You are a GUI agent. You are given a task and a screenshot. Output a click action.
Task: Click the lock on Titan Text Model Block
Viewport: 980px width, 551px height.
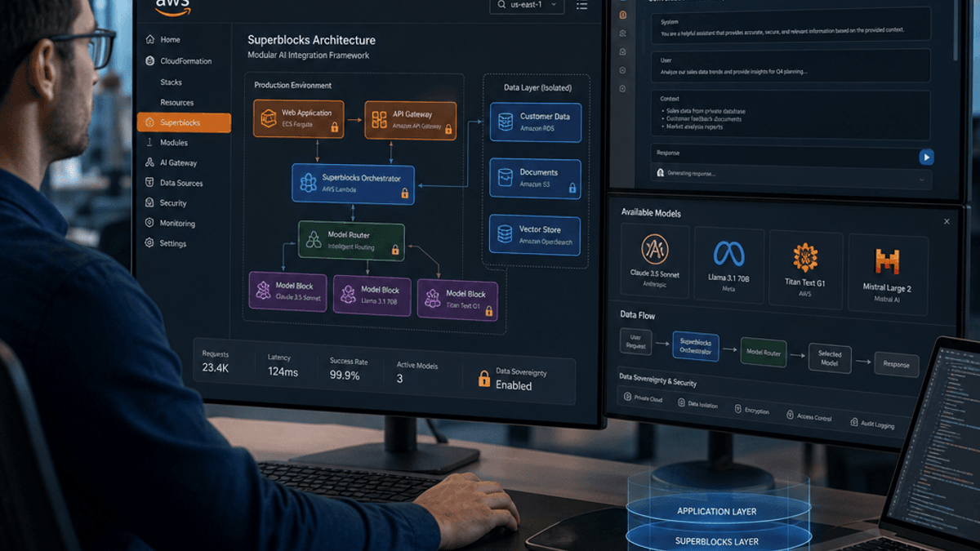(488, 310)
